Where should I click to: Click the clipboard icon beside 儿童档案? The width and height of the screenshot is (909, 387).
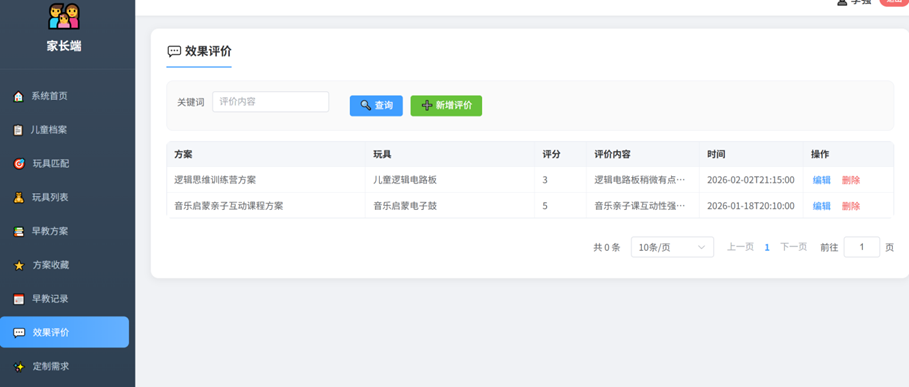click(19, 130)
